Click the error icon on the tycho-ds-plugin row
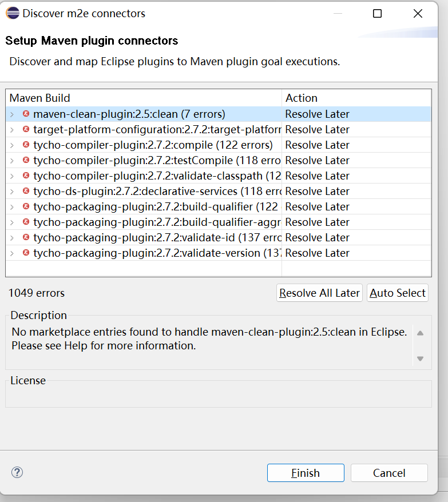This screenshot has width=448, height=502. 25,191
